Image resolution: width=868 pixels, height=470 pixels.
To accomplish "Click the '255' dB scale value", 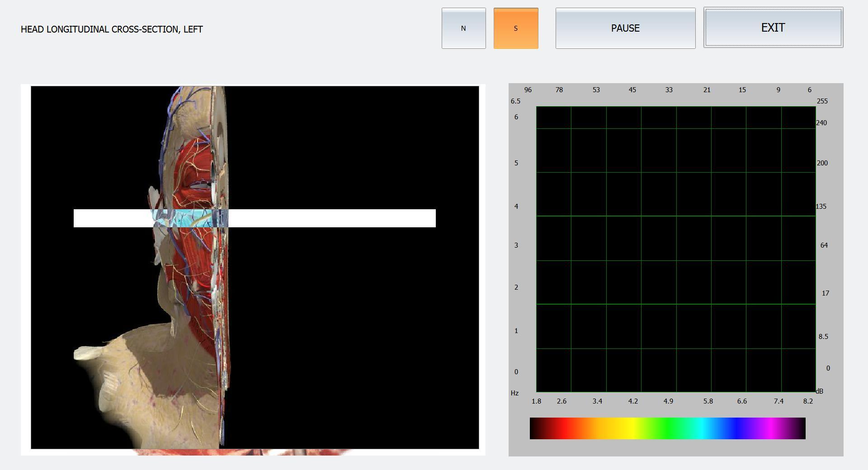I will [x=822, y=101].
